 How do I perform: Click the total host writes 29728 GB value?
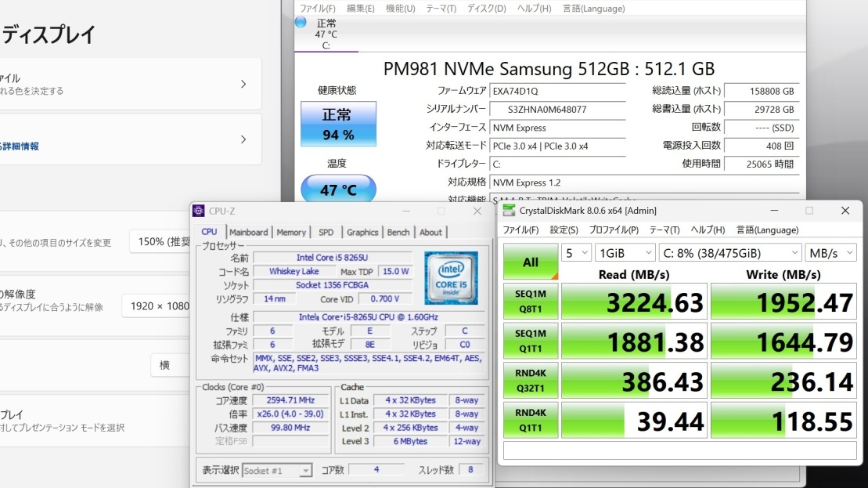[762, 109]
